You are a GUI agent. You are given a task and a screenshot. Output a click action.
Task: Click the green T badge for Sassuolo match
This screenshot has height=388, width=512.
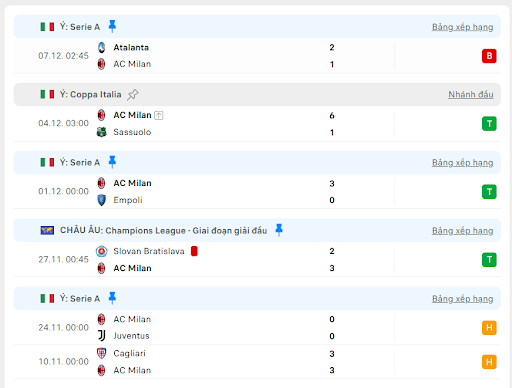pyautogui.click(x=489, y=124)
